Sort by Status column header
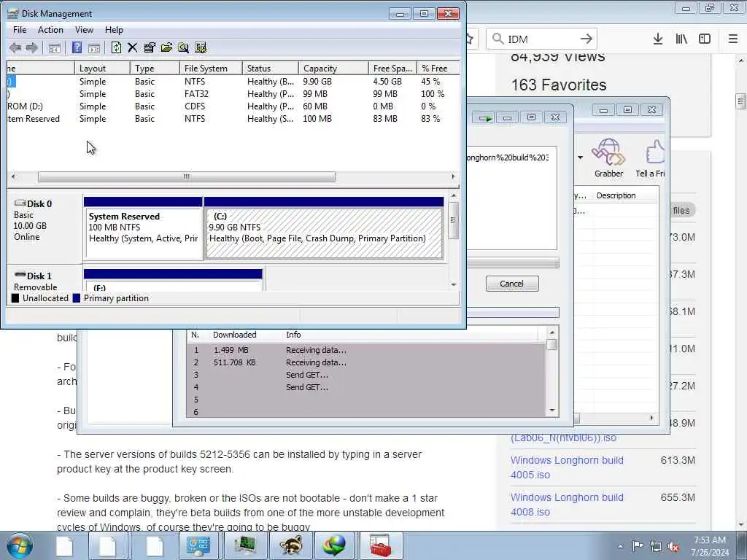747x560 pixels. [271, 68]
